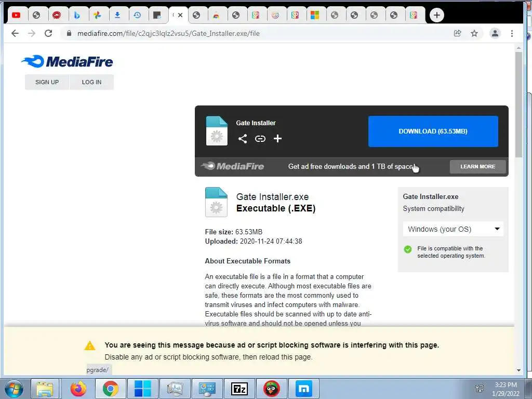Click the MediaFire logo at top

tap(67, 61)
